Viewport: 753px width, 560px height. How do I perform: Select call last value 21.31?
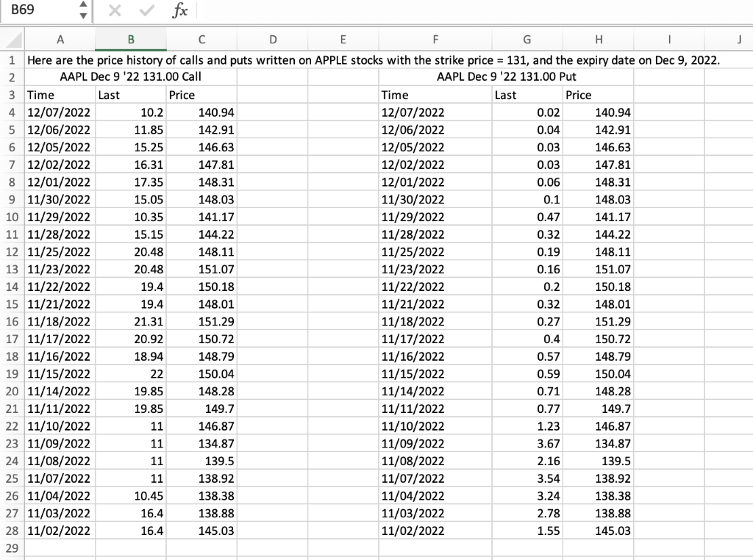point(131,321)
